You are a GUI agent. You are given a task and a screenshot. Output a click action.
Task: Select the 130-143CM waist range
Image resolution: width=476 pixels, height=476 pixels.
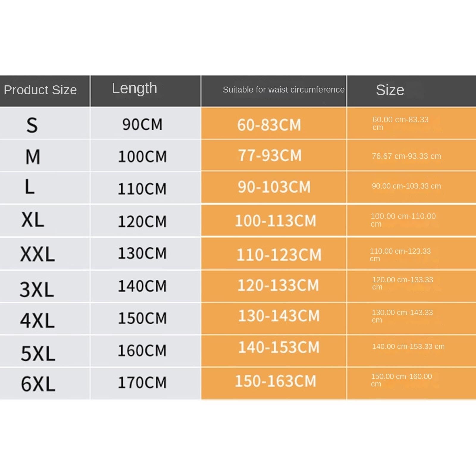click(279, 316)
